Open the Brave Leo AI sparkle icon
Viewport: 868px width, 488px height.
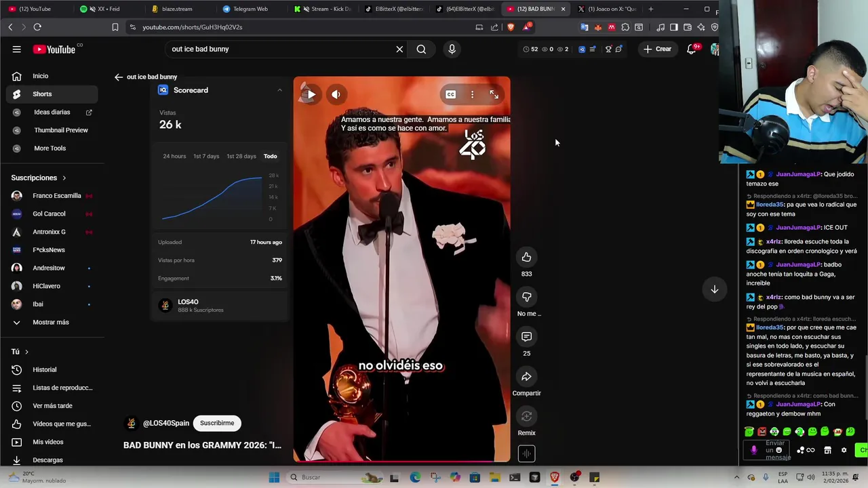click(701, 27)
